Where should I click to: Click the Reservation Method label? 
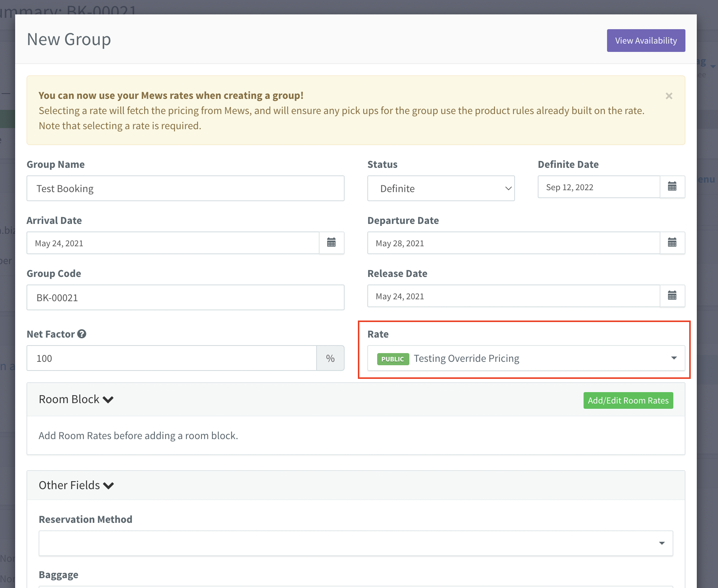point(86,519)
